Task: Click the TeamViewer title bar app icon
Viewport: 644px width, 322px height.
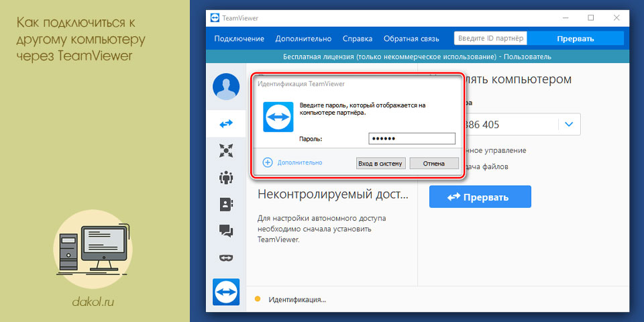Action: tap(215, 17)
